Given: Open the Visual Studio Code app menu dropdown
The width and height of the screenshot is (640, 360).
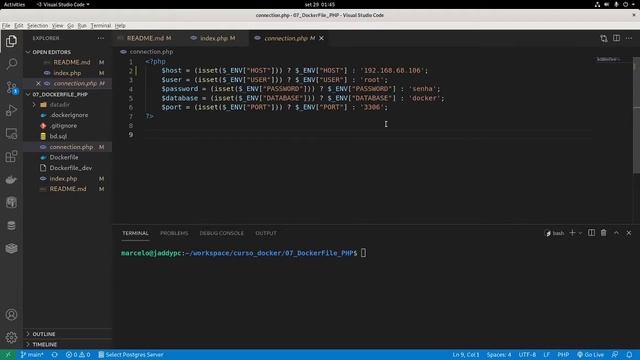Looking at the screenshot, I should 63,4.
